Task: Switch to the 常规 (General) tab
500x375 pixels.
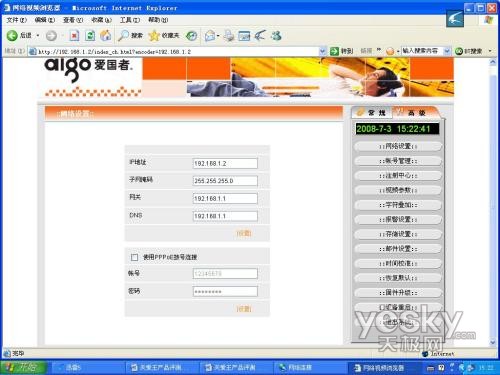Action: tap(372, 113)
